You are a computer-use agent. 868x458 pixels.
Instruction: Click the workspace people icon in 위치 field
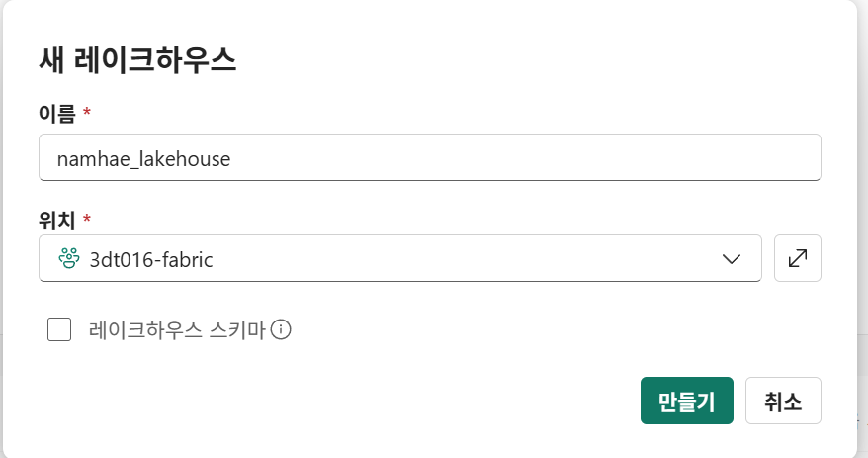(x=69, y=258)
